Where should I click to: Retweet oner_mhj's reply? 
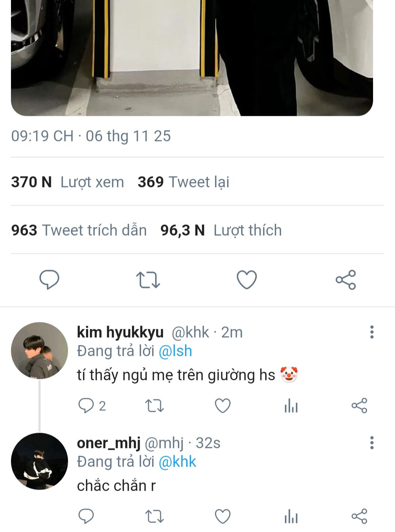(154, 516)
